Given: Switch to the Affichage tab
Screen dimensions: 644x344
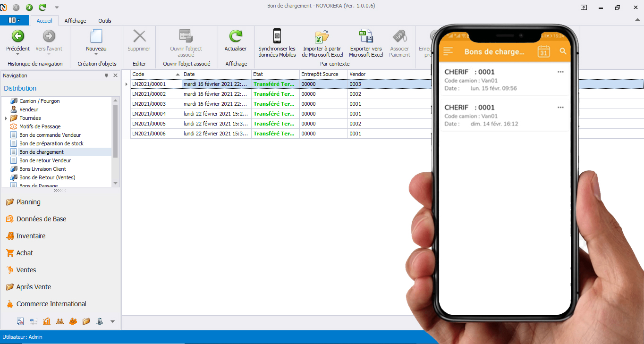Looking at the screenshot, I should click(x=75, y=21).
